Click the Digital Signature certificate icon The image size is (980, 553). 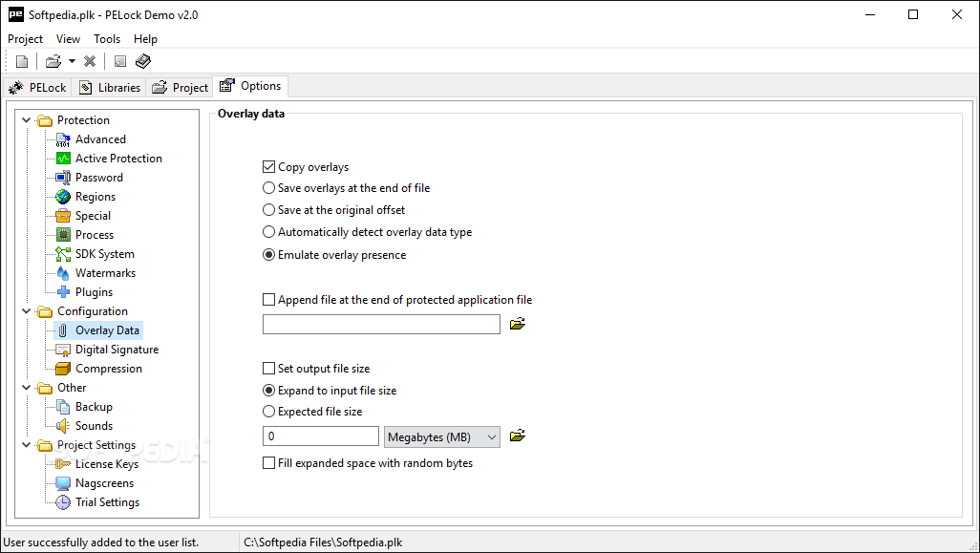tap(63, 350)
